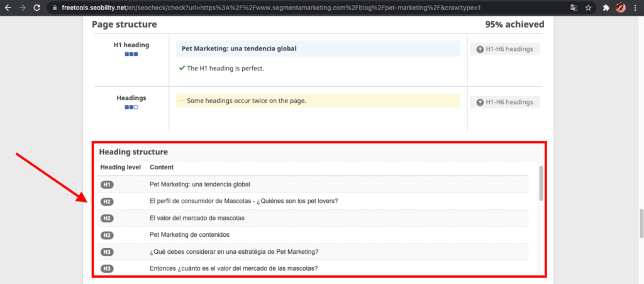Image resolution: width=644 pixels, height=284 pixels.
Task: Select 'Pet Marketing de contenidos' text
Action: coord(190,235)
